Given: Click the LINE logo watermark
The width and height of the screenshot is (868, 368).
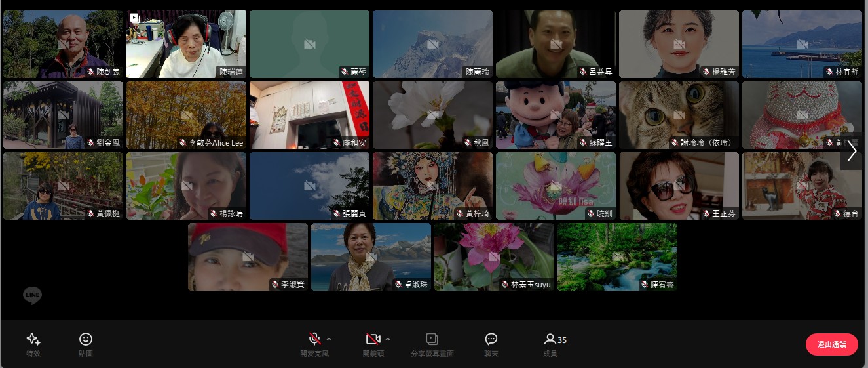Looking at the screenshot, I should click(33, 296).
